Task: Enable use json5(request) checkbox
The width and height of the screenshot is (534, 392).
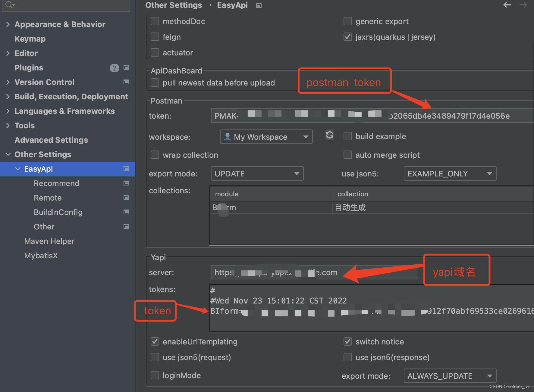Action: coord(155,357)
